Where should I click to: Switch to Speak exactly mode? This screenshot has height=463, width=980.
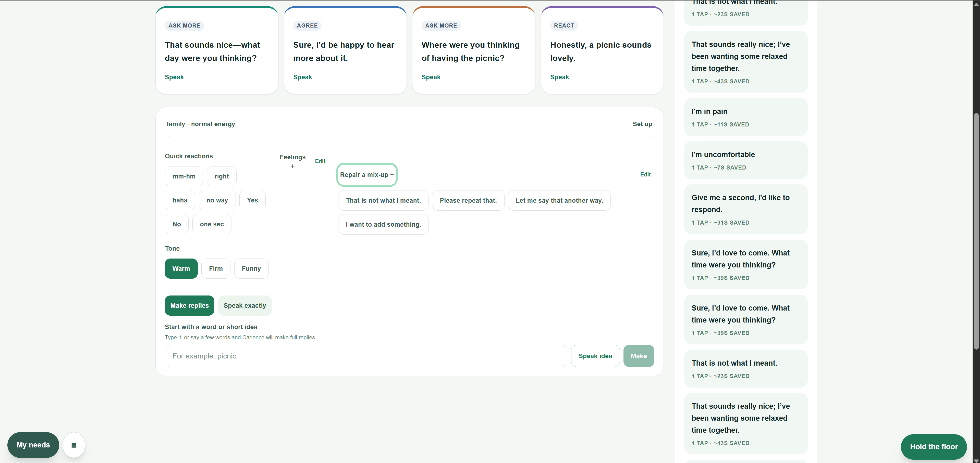click(x=245, y=306)
